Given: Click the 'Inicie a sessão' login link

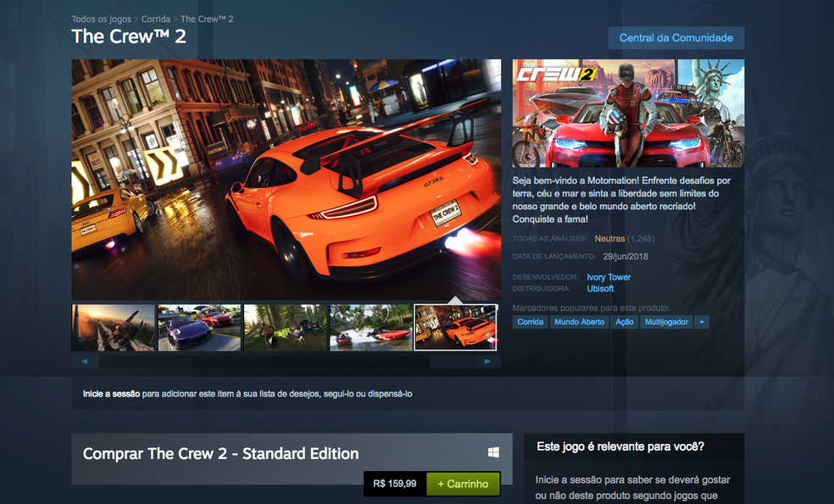Looking at the screenshot, I should pyautogui.click(x=111, y=394).
